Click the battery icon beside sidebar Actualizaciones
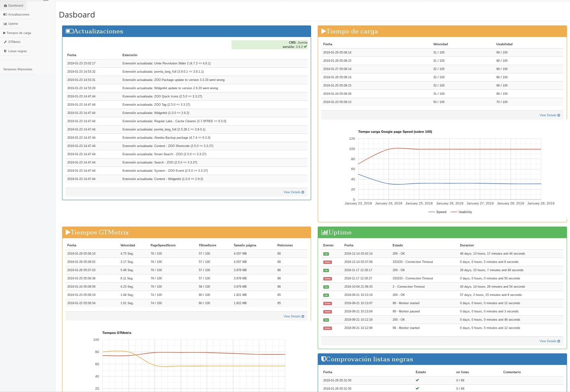This screenshot has width=570, height=392. (x=5, y=15)
